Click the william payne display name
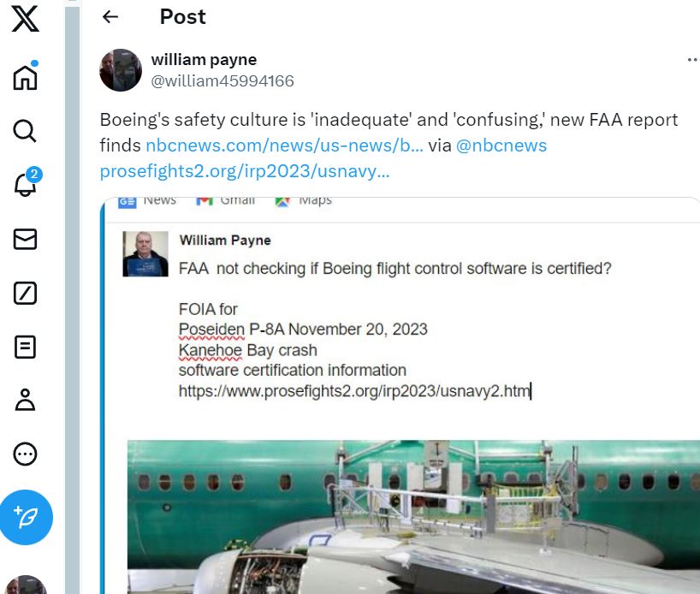This screenshot has height=594, width=700. point(204,59)
